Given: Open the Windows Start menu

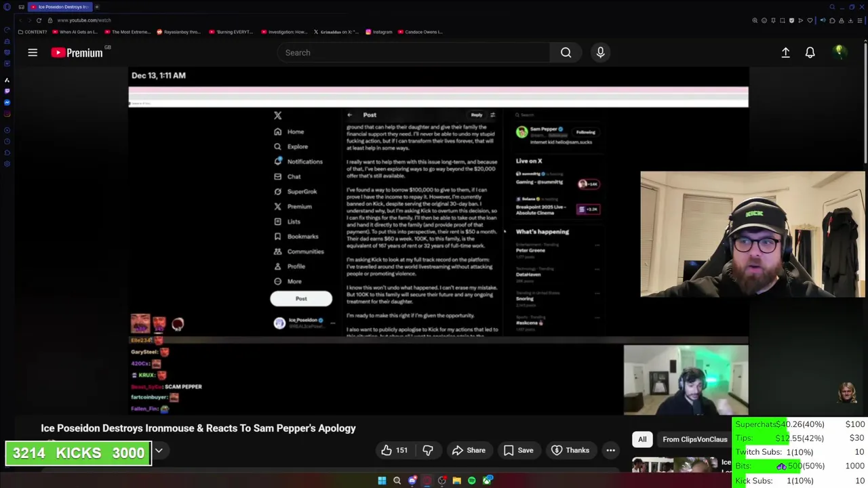Looking at the screenshot, I should (x=382, y=481).
